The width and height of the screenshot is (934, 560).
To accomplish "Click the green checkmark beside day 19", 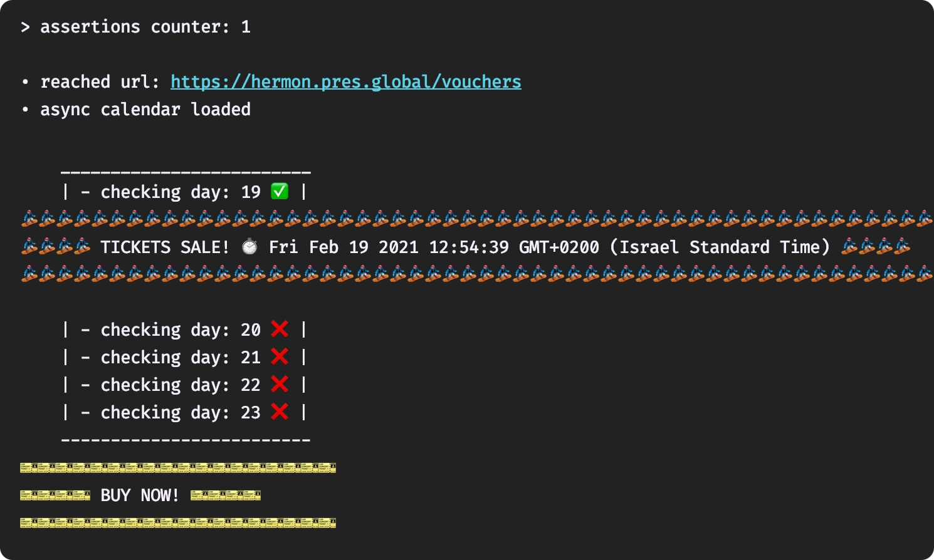I will (280, 192).
